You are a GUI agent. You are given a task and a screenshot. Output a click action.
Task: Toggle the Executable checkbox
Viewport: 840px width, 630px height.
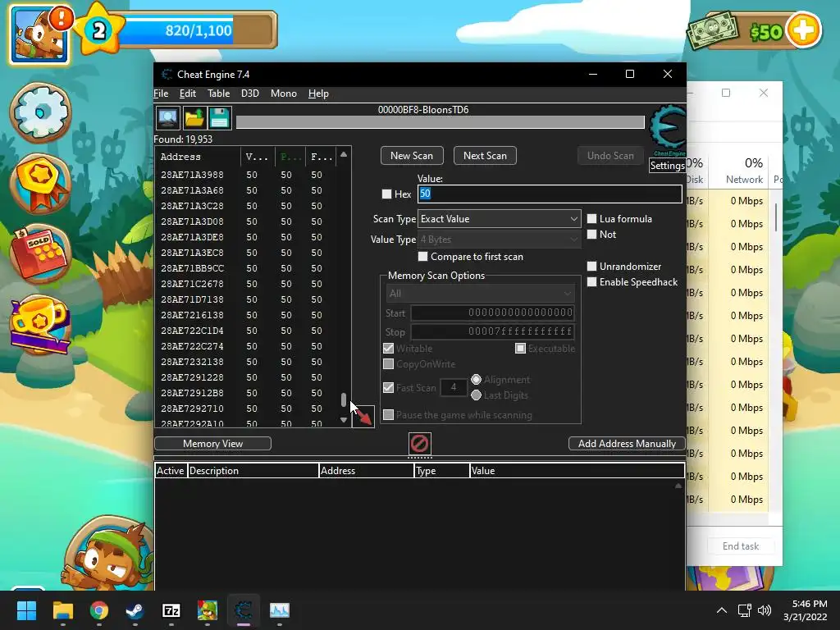click(520, 348)
